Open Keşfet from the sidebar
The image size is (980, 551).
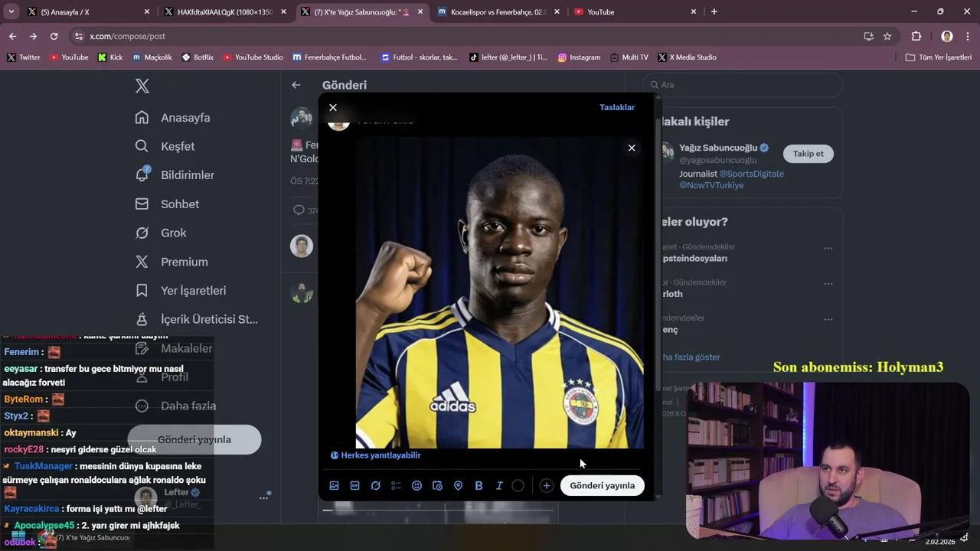coord(165,146)
